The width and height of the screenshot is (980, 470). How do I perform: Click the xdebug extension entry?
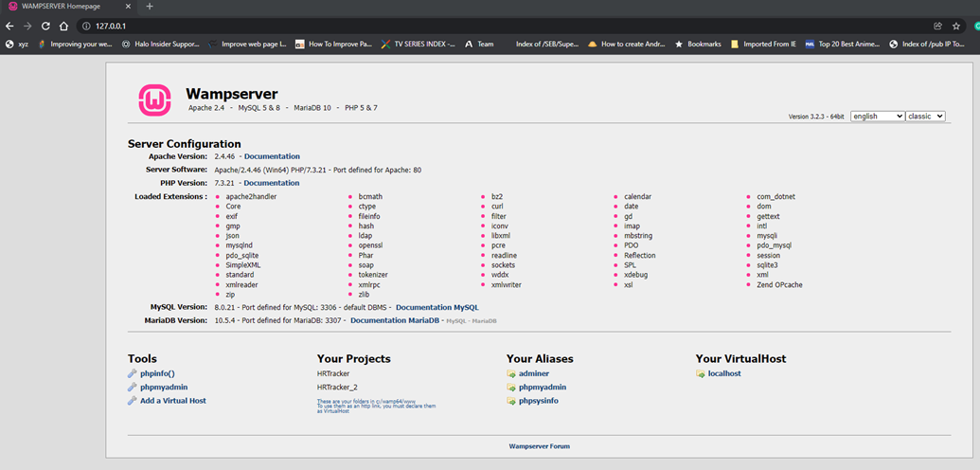click(635, 275)
